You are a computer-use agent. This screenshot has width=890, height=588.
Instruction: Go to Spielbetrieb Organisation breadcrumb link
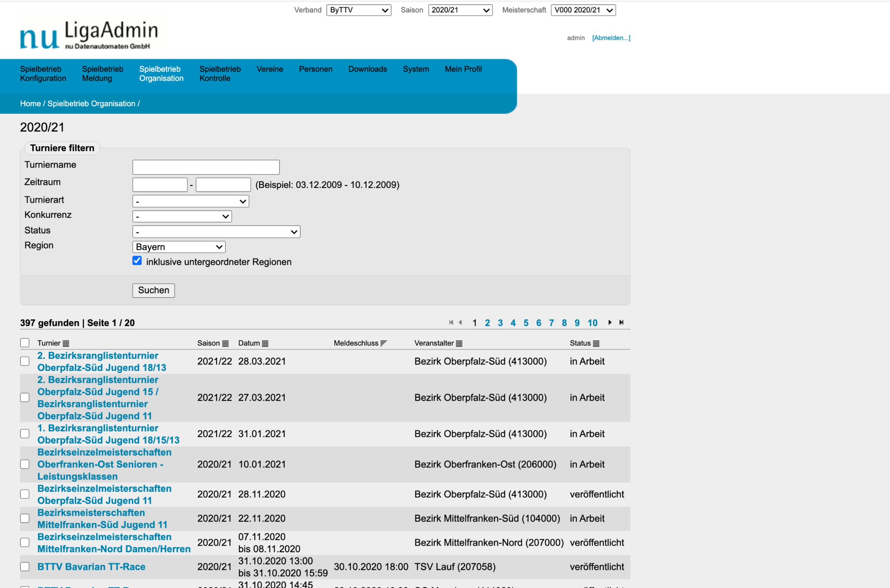pyautogui.click(x=91, y=104)
